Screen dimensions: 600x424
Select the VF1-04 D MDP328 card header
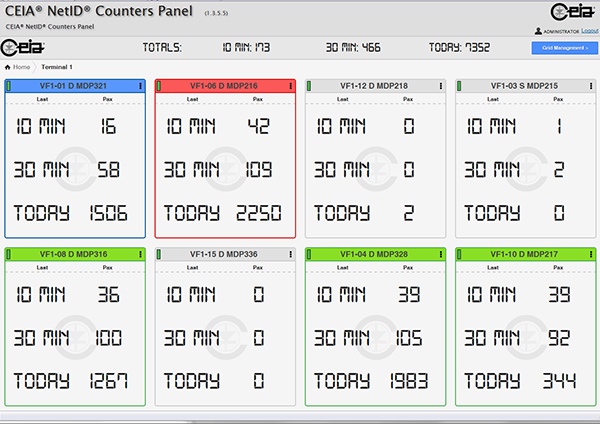(375, 254)
